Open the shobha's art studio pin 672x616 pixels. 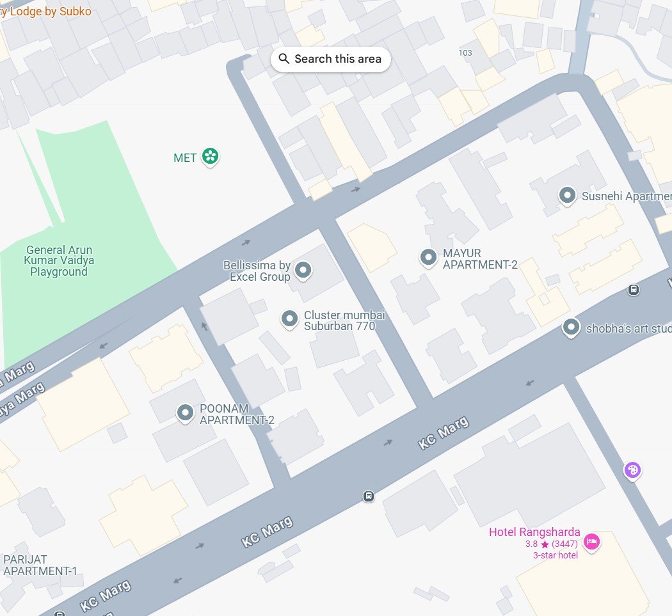[571, 328]
